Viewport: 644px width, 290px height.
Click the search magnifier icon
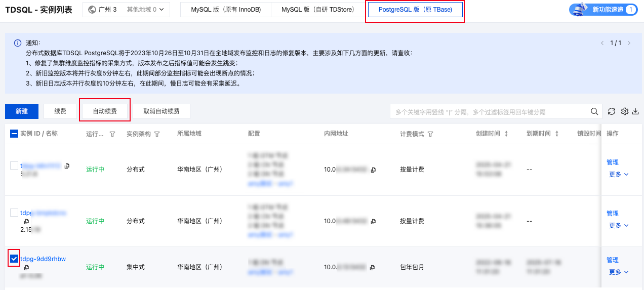pyautogui.click(x=594, y=111)
